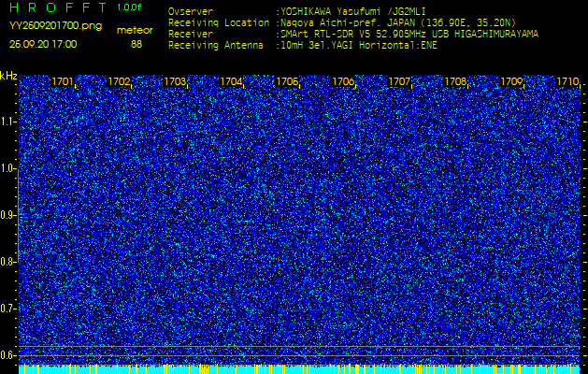
Task: Click the 'Receiving Antenna' label
Action: pos(216,46)
